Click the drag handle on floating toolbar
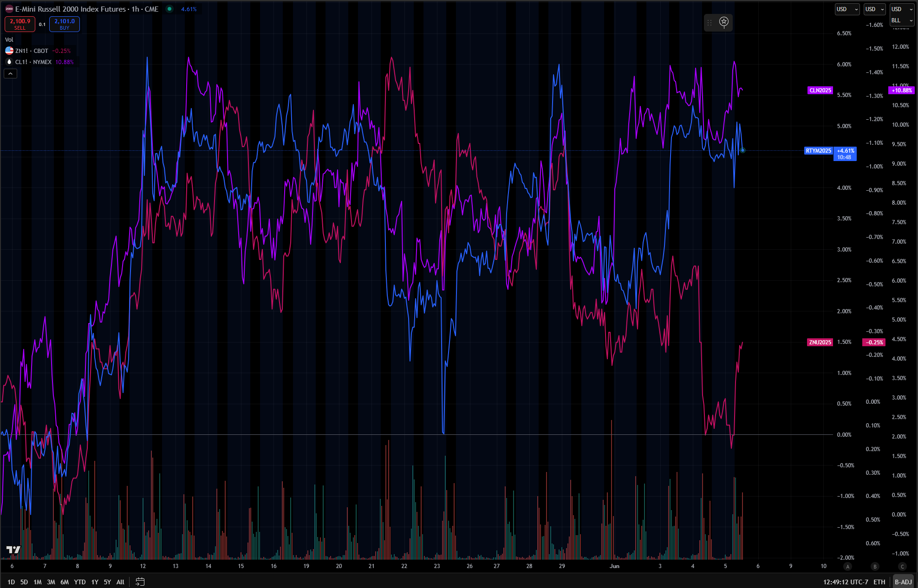 point(710,22)
